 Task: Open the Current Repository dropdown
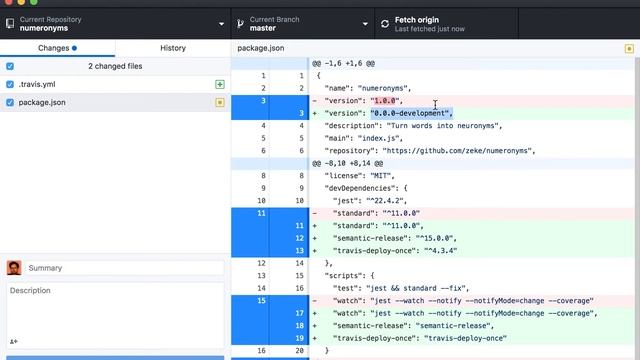pos(115,24)
